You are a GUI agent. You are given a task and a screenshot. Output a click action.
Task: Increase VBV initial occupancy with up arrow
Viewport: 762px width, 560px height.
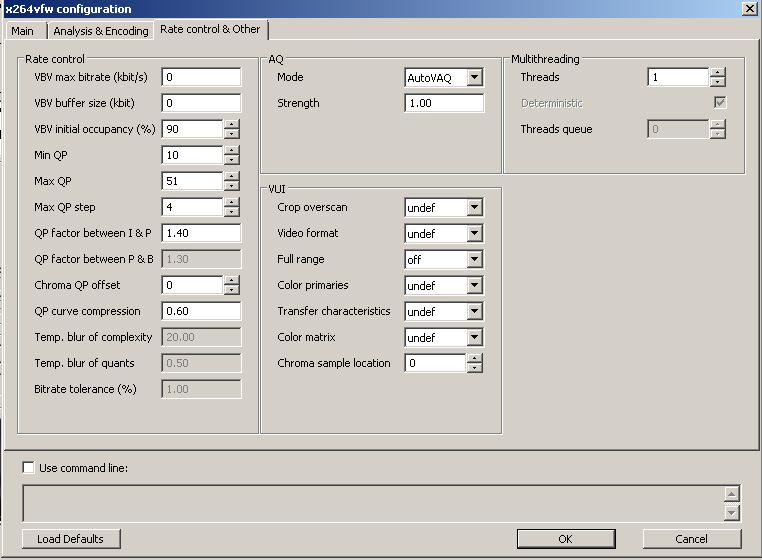click(232, 124)
